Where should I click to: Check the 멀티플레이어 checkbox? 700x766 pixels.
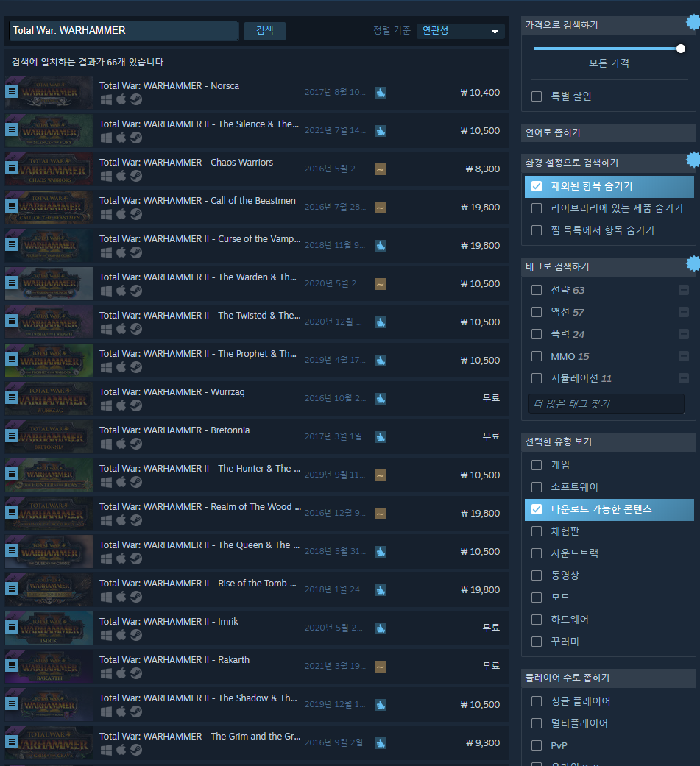tap(537, 723)
